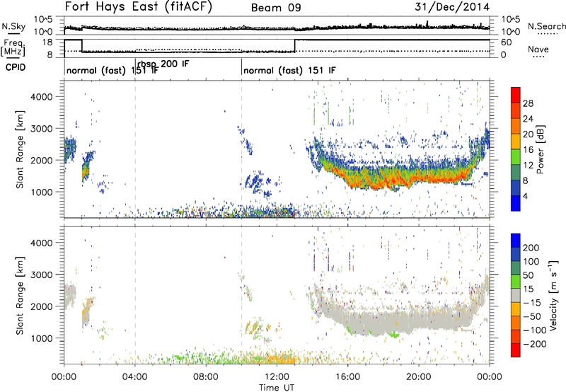Select the 'Beam 09' label

(x=276, y=8)
